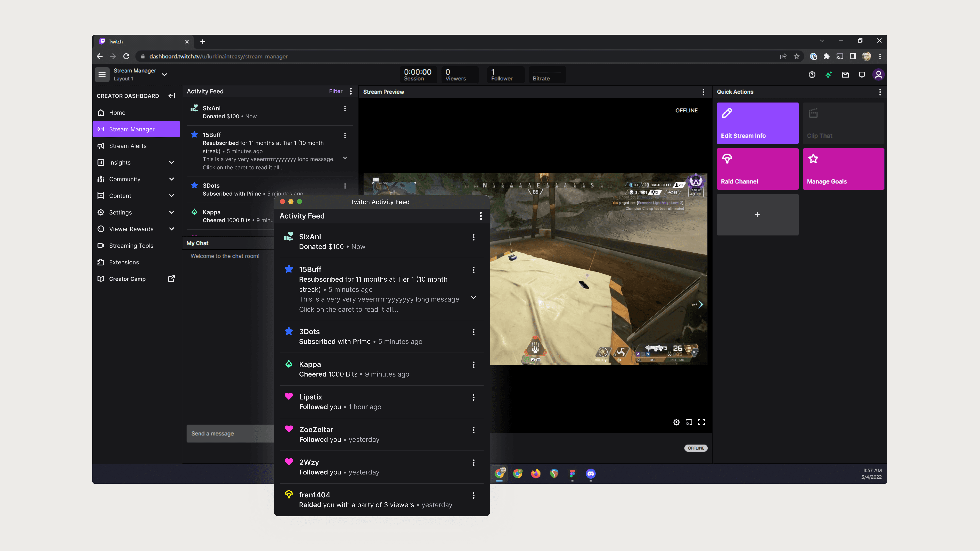
Task: Expand the Insights sidebar section
Action: coord(171,162)
